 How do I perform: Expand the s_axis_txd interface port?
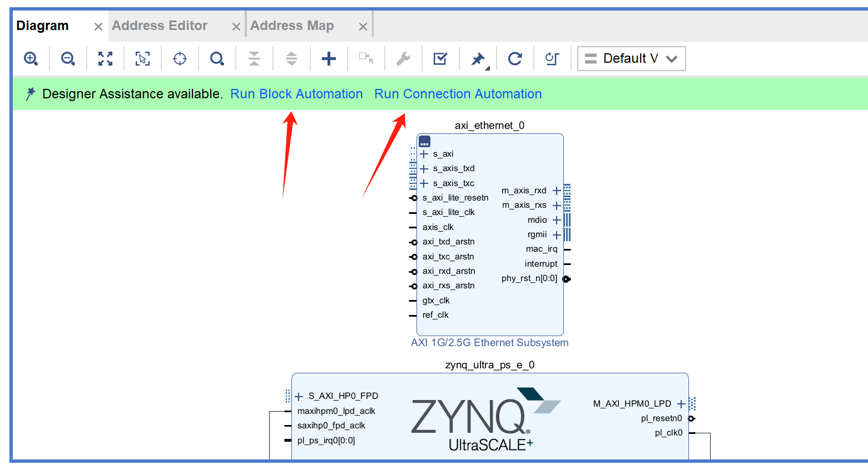[424, 169]
